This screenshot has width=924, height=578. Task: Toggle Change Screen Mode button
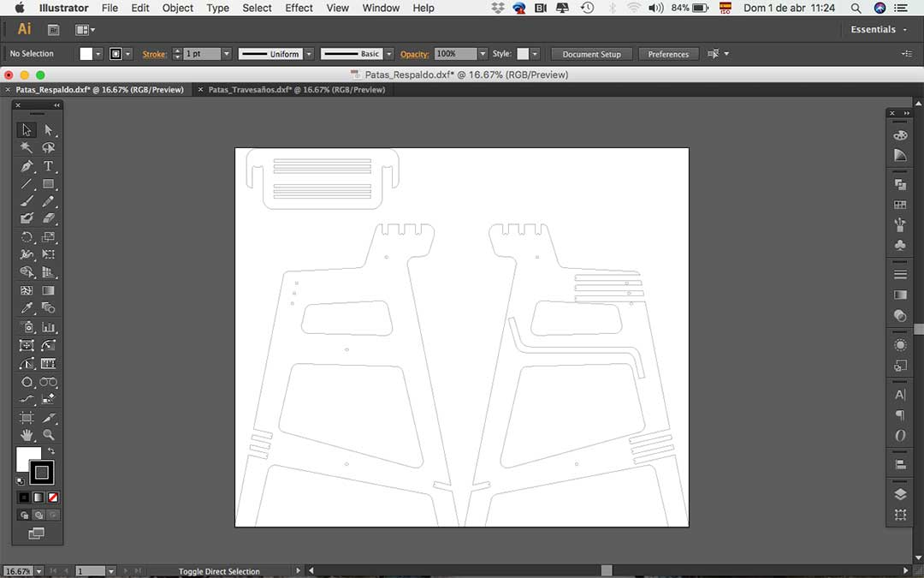click(x=37, y=533)
